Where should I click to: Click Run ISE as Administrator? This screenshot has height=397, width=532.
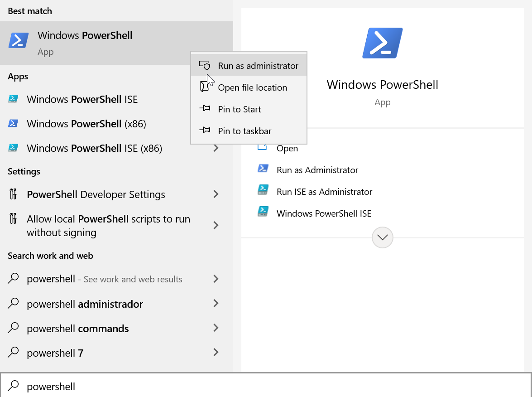point(324,192)
